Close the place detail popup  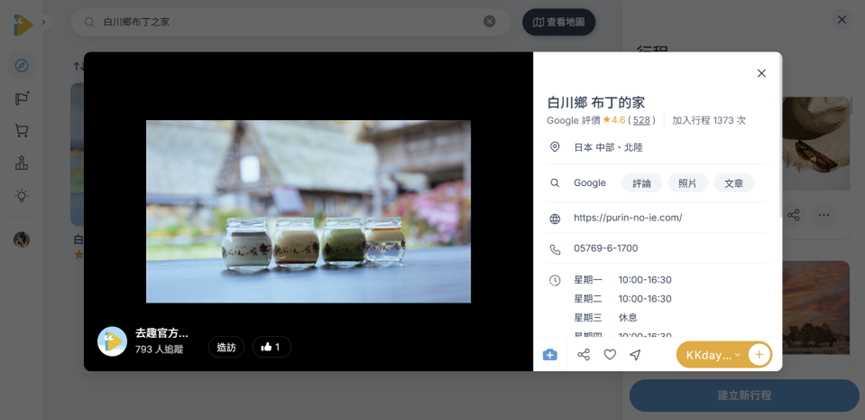(x=761, y=73)
